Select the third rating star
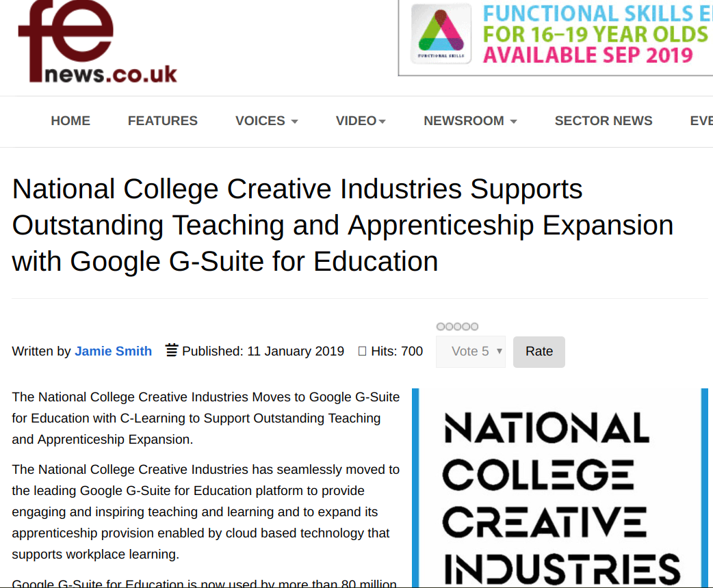The height and width of the screenshot is (588, 713). coord(457,327)
